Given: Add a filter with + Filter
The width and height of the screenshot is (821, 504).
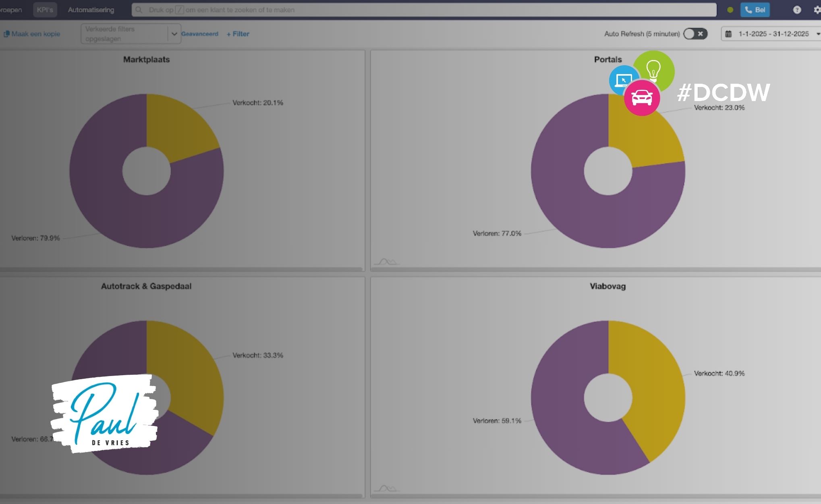Looking at the screenshot, I should pos(238,34).
